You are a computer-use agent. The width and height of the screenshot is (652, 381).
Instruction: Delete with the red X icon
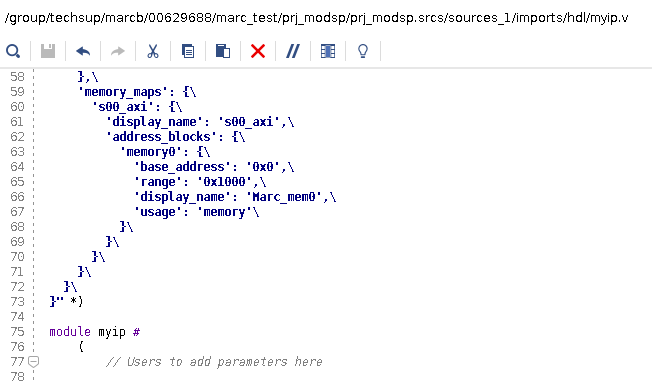258,51
